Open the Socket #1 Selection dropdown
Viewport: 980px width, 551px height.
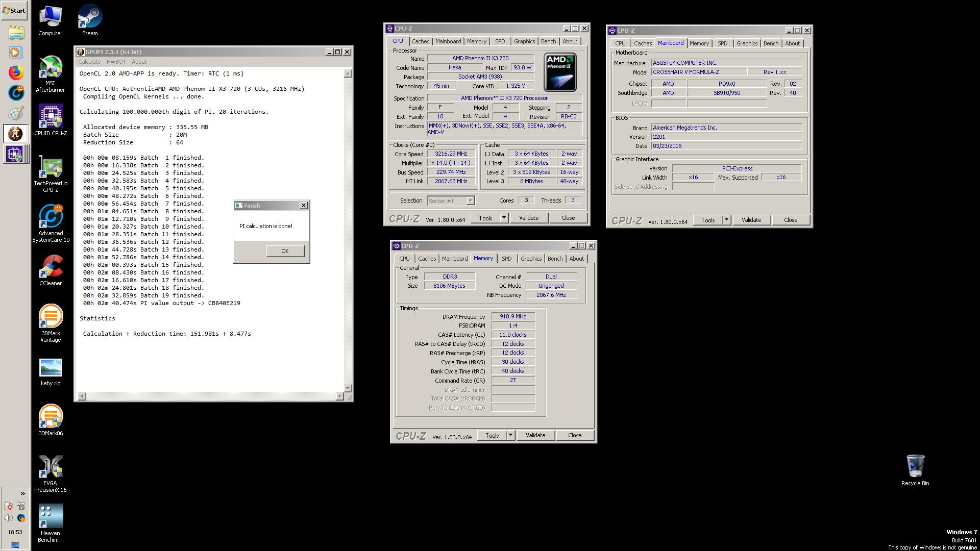(451, 201)
